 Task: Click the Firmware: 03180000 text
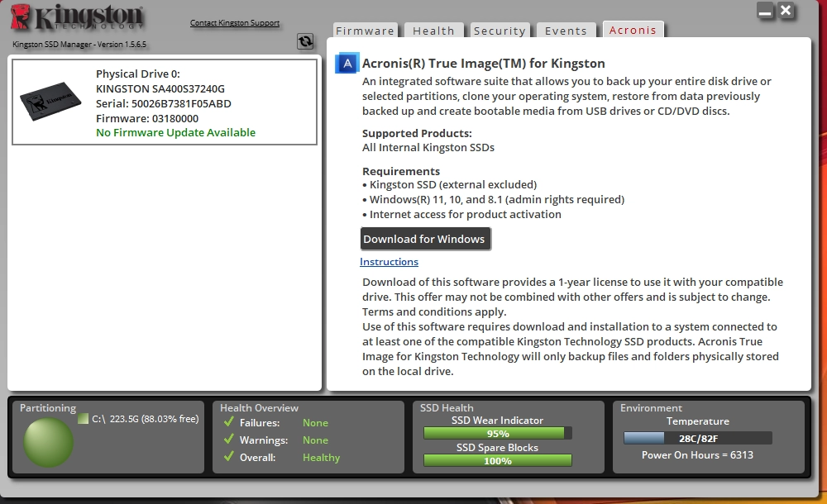click(x=147, y=119)
